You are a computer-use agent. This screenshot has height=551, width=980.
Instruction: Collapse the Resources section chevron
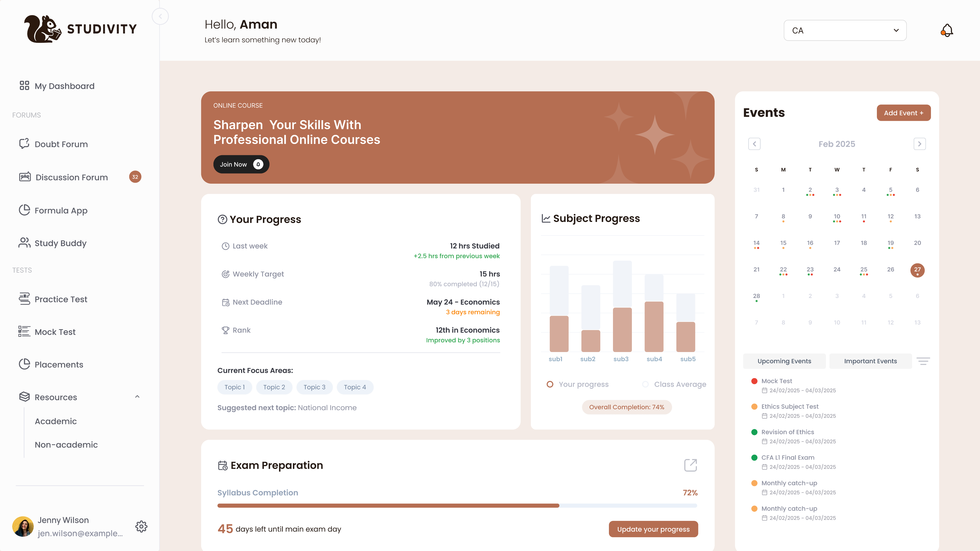(x=137, y=397)
